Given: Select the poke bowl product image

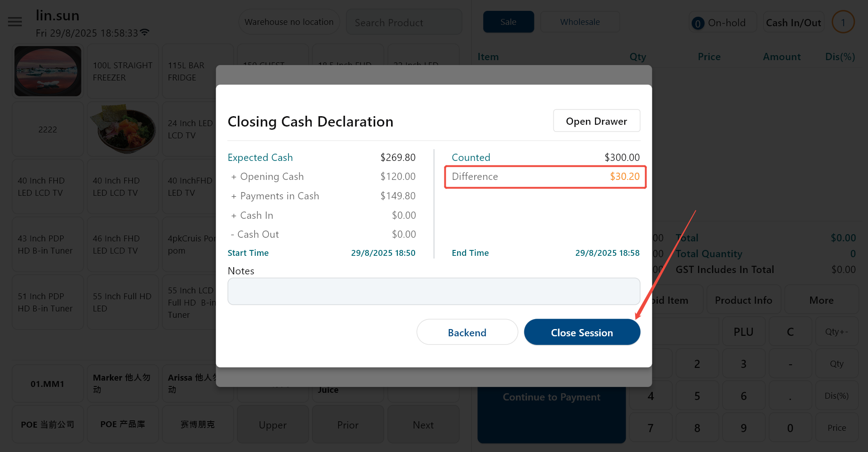Looking at the screenshot, I should click(x=123, y=129).
